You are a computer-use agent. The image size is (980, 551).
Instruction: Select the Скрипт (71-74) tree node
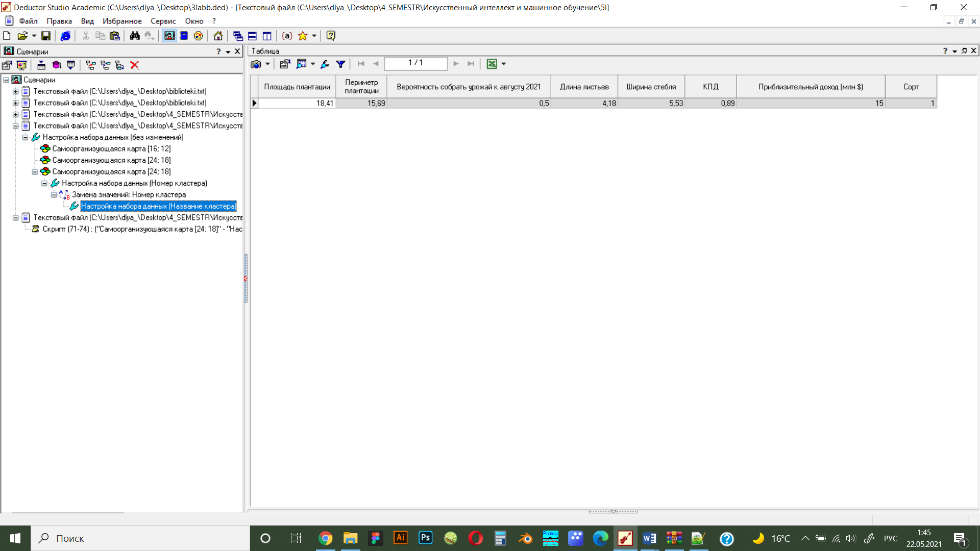click(x=142, y=229)
